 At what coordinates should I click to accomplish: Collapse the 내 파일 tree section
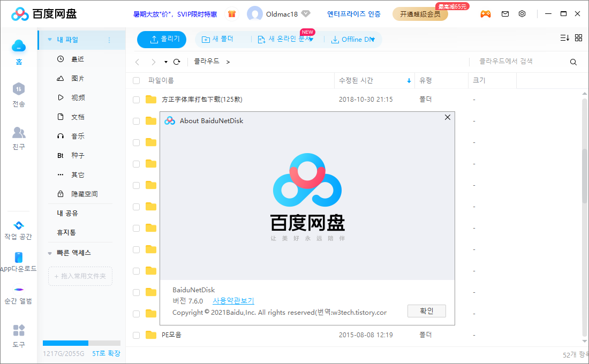50,40
